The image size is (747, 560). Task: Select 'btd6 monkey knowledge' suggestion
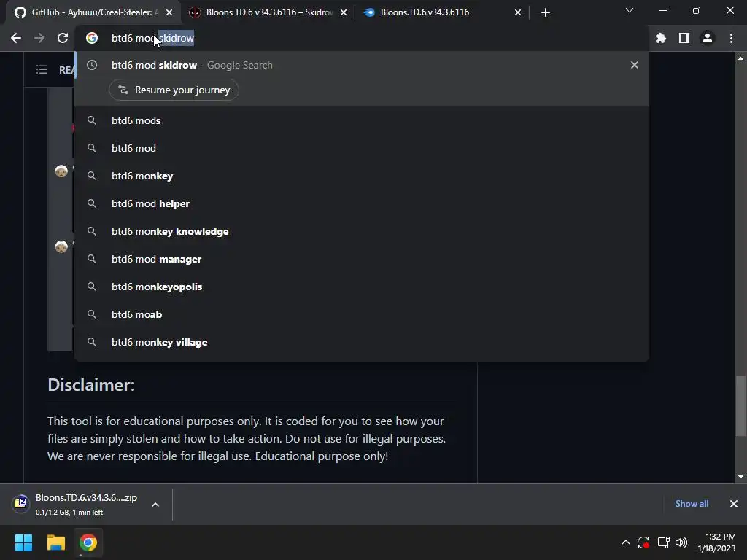coord(361,231)
